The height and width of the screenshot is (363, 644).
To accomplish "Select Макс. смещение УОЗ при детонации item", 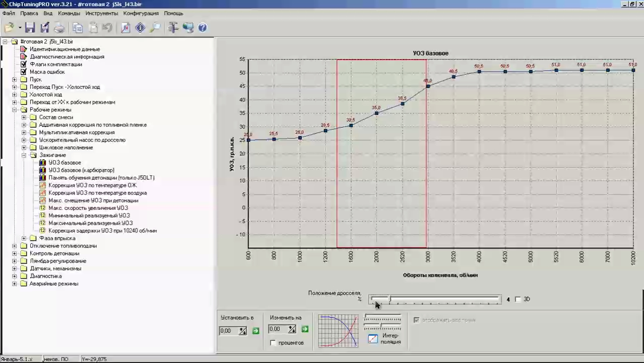I will point(93,200).
